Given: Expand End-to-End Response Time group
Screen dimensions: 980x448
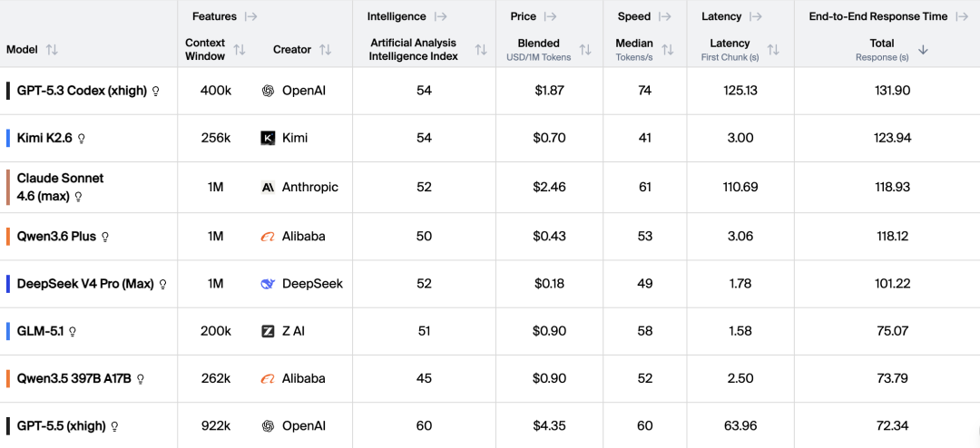Looking at the screenshot, I should click(962, 17).
